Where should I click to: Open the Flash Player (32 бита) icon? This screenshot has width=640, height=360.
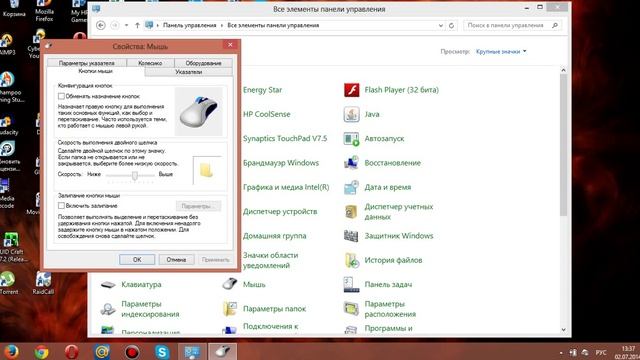tap(351, 90)
